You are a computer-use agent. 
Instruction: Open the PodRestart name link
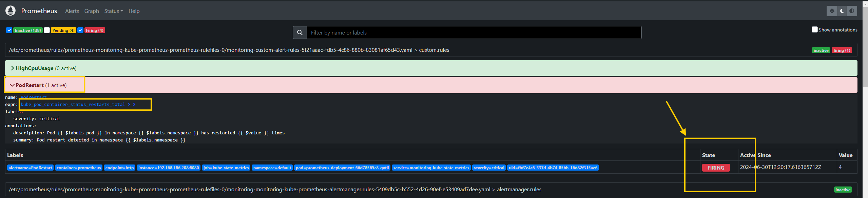click(x=34, y=97)
